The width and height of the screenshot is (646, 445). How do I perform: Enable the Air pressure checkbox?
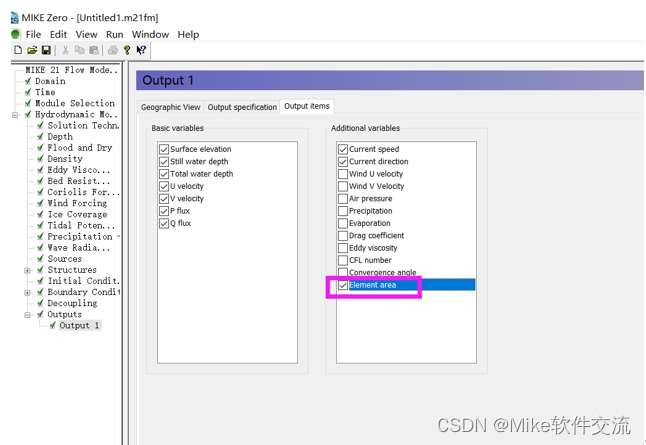pyautogui.click(x=343, y=199)
